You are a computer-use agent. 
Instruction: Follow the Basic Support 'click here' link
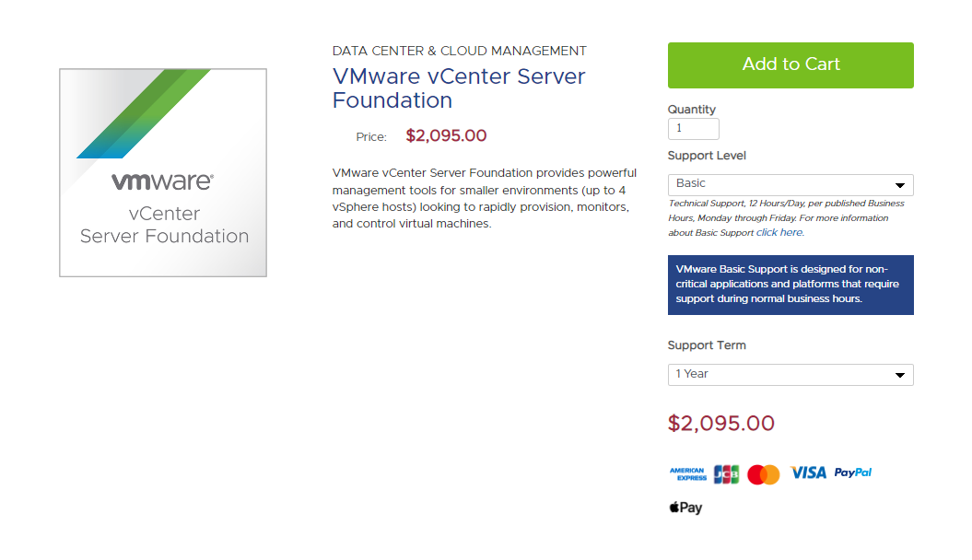click(779, 233)
